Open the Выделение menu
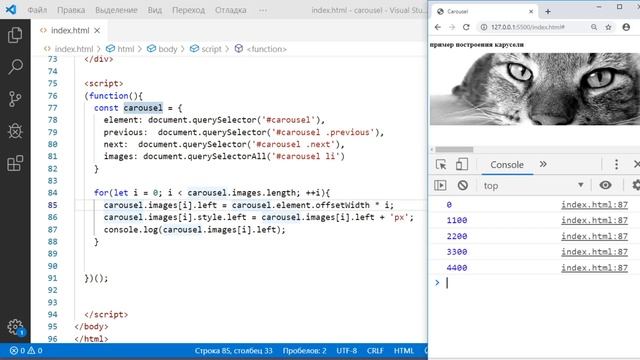 click(116, 10)
